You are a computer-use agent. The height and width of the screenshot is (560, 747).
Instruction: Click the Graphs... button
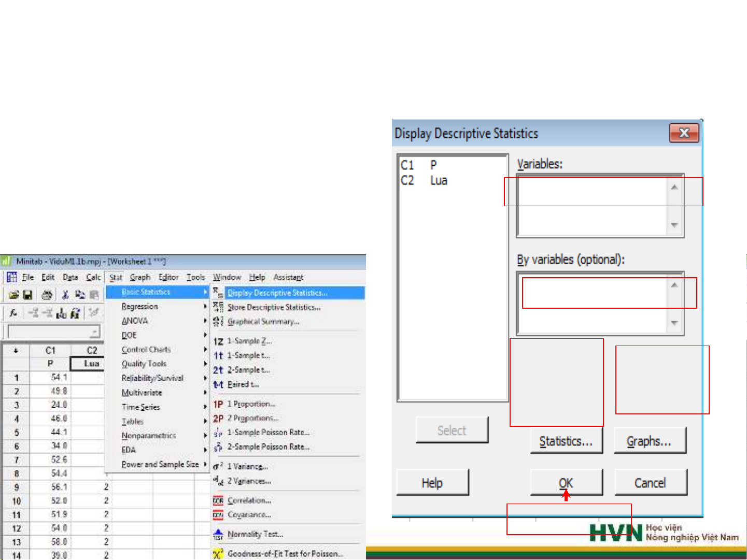point(650,440)
